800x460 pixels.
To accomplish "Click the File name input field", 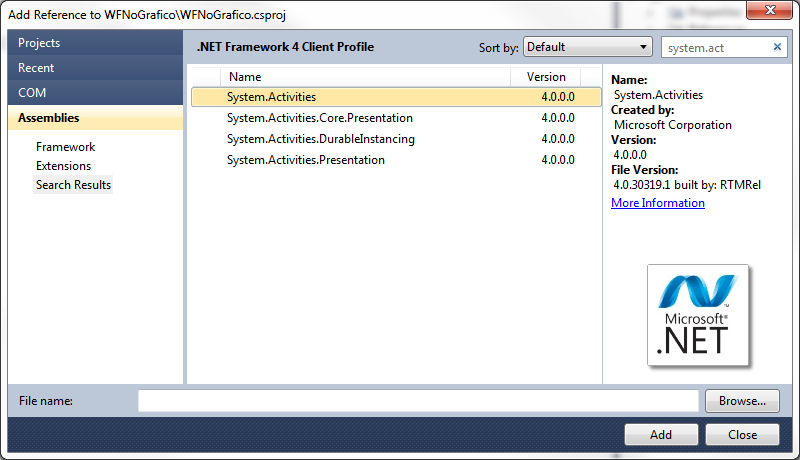I will point(418,401).
